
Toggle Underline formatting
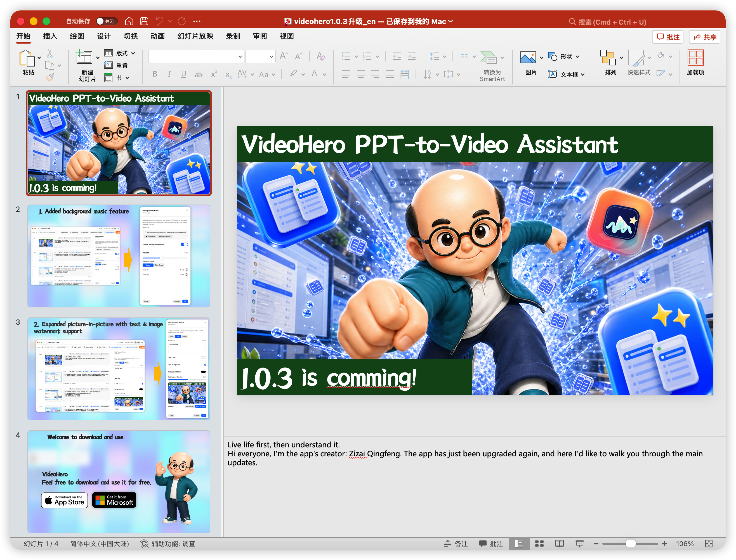tap(183, 74)
